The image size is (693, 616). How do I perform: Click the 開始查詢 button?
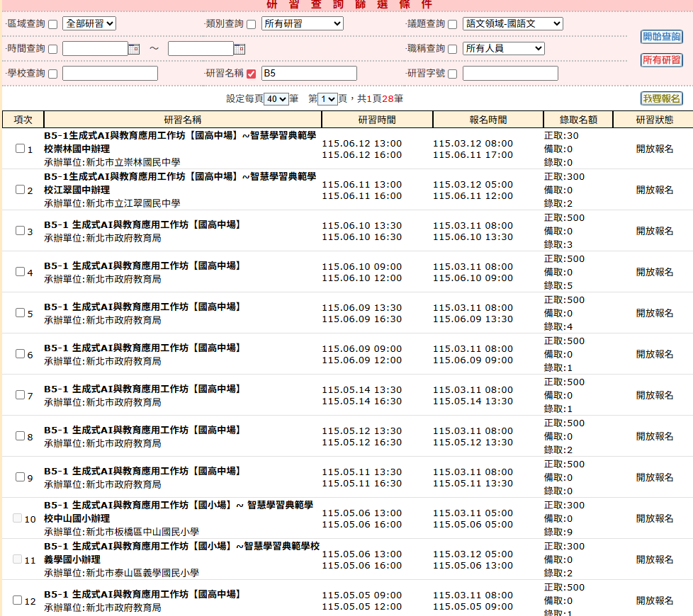point(661,37)
